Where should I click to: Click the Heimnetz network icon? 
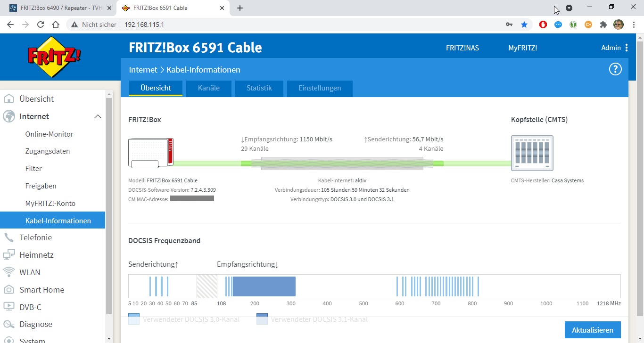[8, 255]
